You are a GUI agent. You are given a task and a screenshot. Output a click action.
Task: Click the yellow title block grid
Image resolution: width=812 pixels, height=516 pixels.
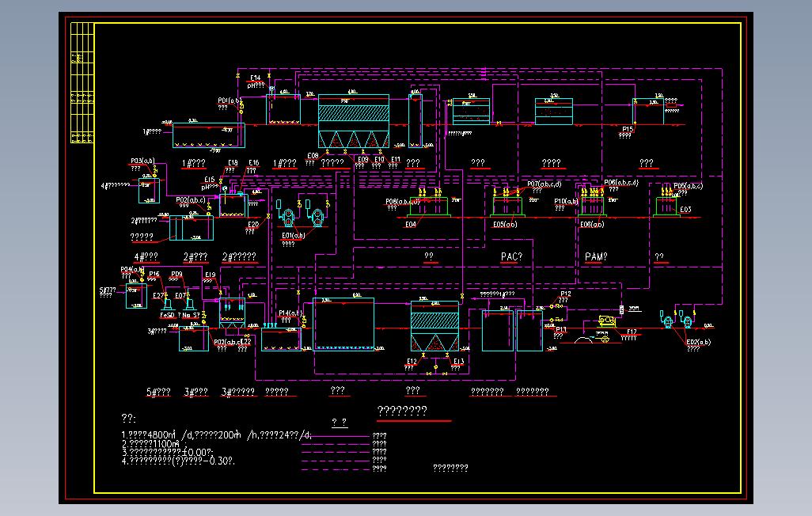[82, 83]
